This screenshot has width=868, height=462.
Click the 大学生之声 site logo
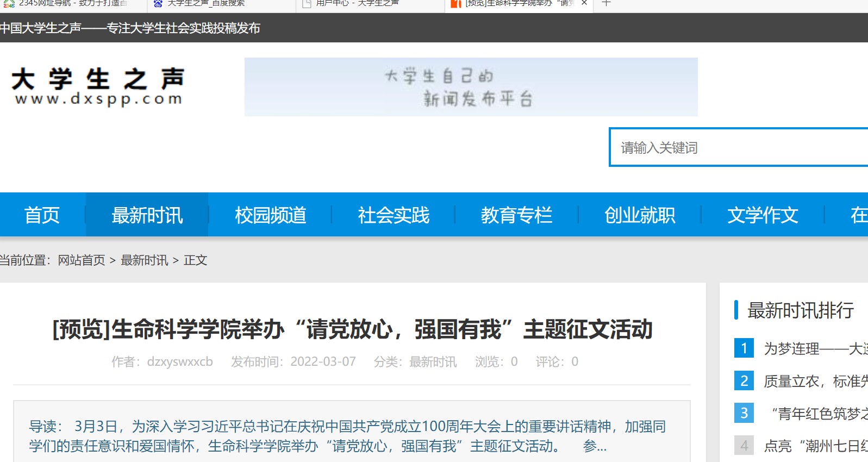point(98,86)
